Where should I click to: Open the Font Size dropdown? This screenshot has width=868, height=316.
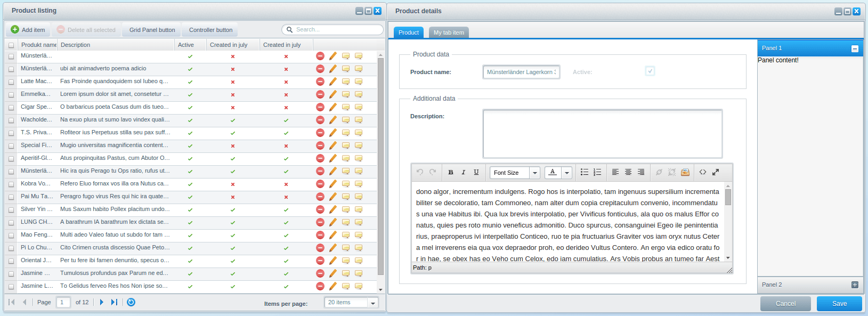pyautogui.click(x=534, y=173)
